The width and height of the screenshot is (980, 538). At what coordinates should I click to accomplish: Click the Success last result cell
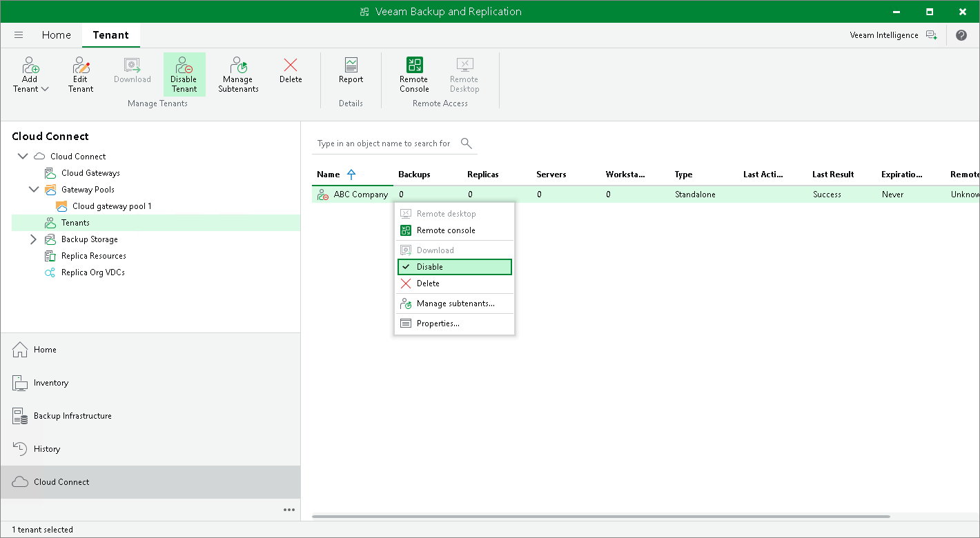click(827, 195)
